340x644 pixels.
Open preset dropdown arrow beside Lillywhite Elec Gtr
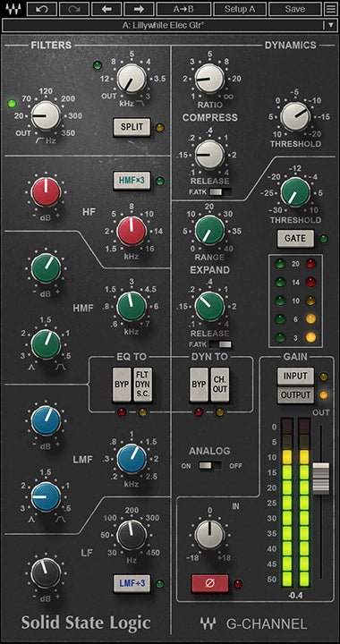331,25
